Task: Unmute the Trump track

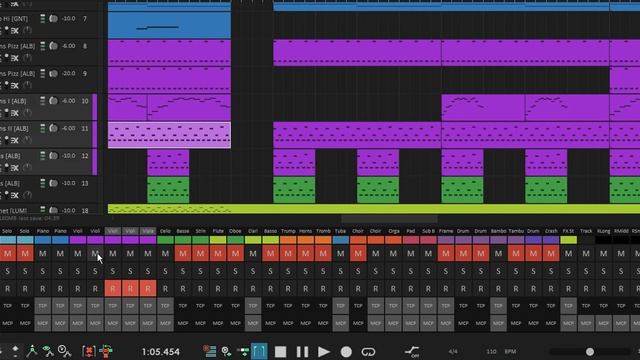Action: 288,254
